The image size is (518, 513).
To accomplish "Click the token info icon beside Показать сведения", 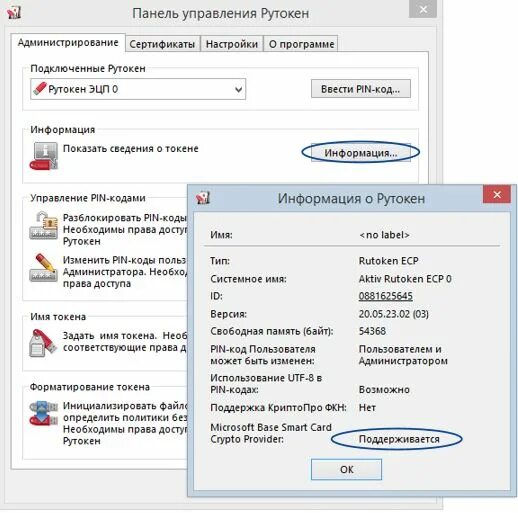I will (x=44, y=156).
